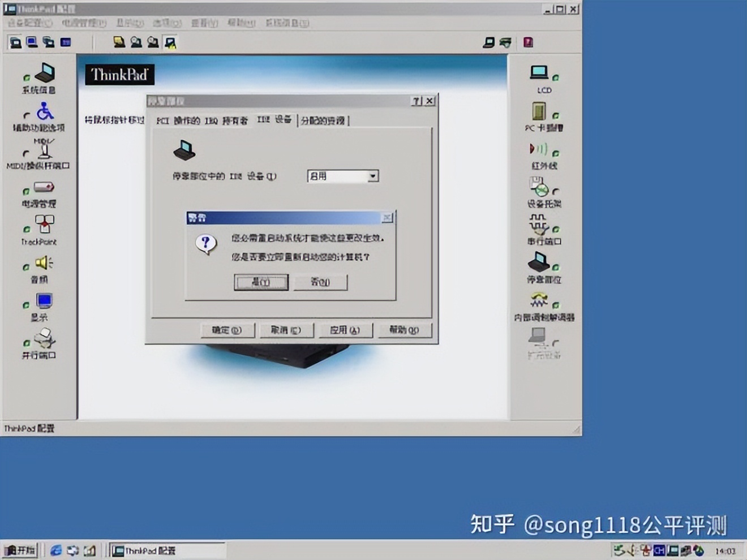The image size is (747, 560).
Task: Open the 开始 Start menu button
Action: [20, 550]
